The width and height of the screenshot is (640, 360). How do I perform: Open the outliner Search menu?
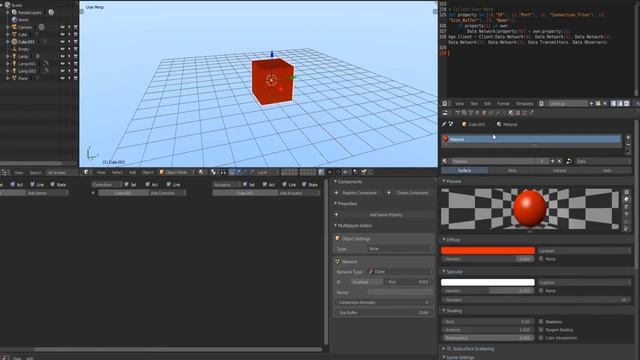pos(36,173)
